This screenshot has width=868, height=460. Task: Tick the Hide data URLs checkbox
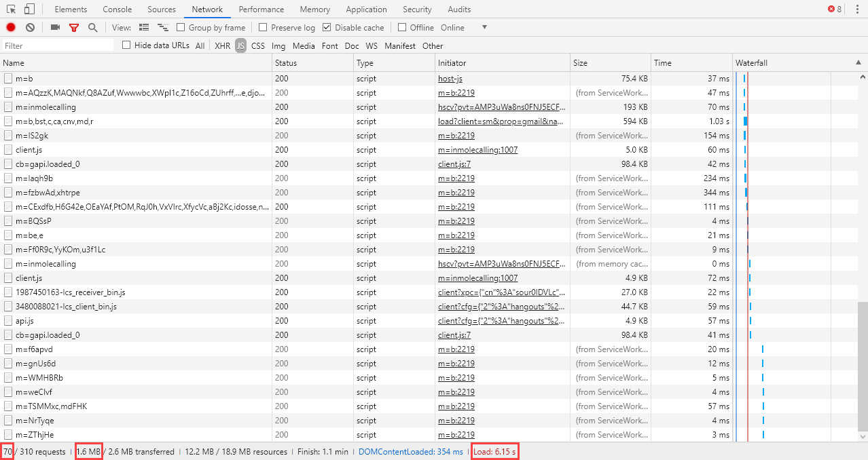coord(126,45)
